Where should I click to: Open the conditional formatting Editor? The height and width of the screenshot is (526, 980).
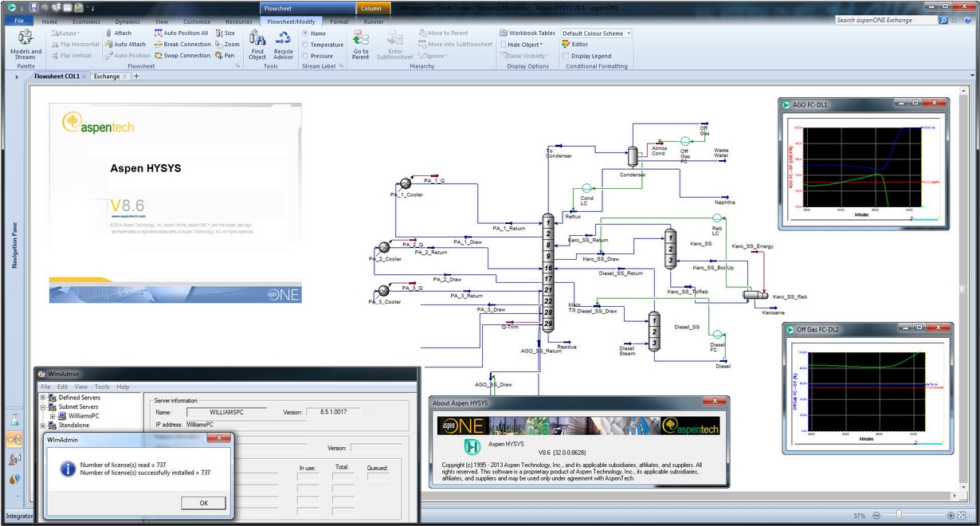[x=575, y=45]
